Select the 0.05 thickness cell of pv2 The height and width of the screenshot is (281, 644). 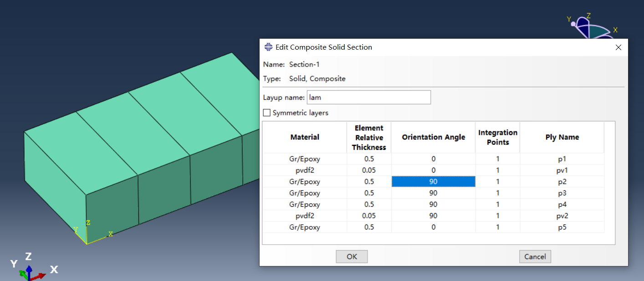[x=368, y=216]
